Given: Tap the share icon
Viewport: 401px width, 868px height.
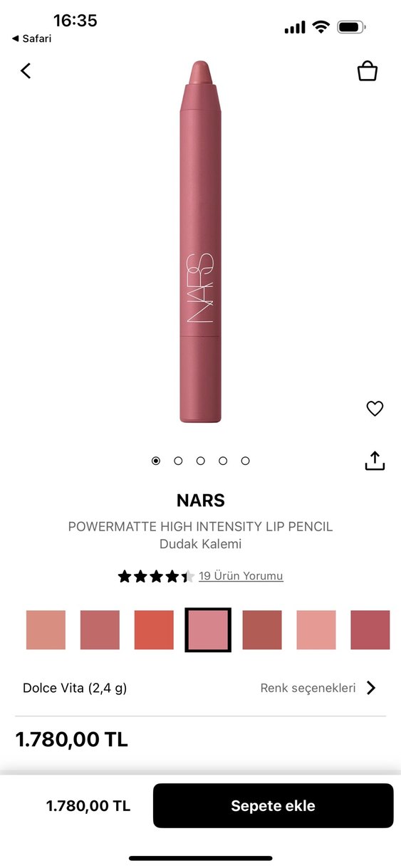Looking at the screenshot, I should (375, 461).
